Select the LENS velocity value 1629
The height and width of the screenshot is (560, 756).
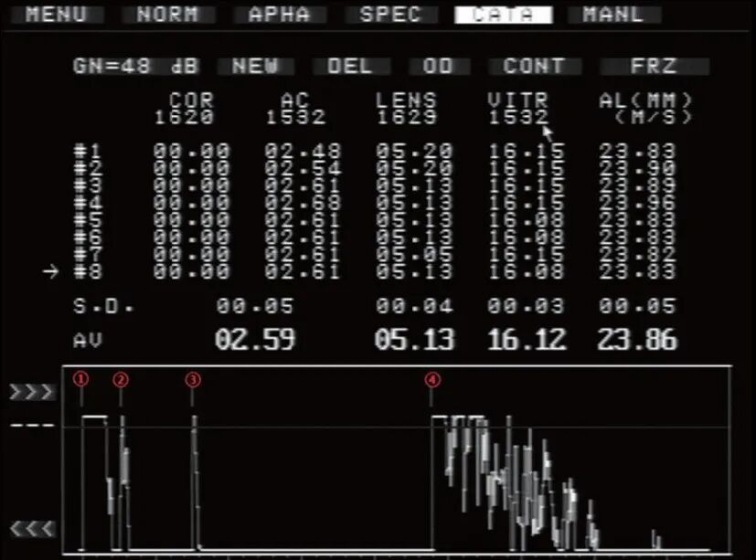[x=407, y=117]
